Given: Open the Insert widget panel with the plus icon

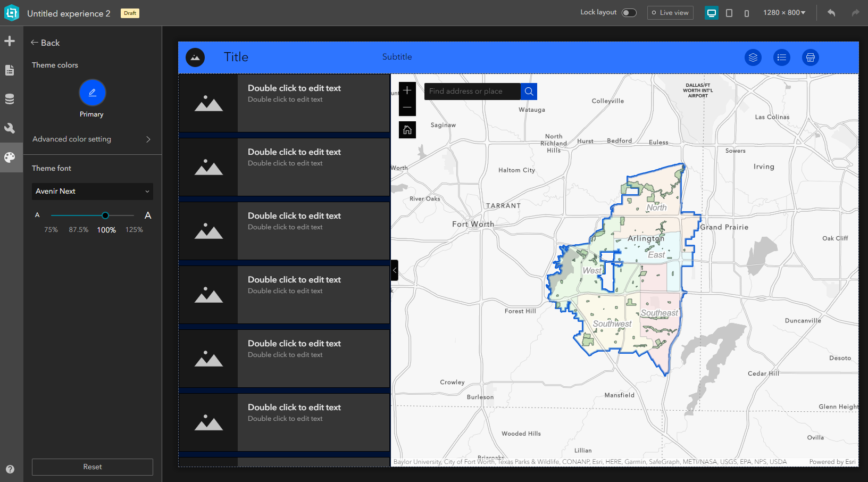Looking at the screenshot, I should [x=11, y=40].
